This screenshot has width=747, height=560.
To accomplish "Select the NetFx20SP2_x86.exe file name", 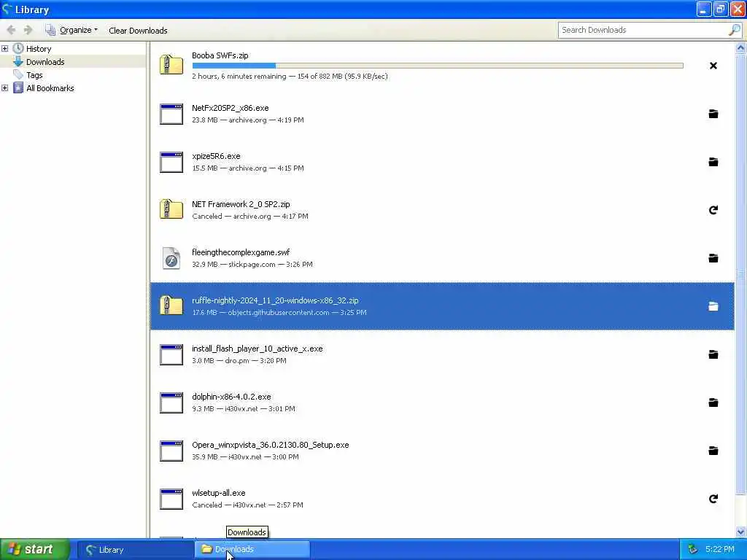I will pyautogui.click(x=230, y=108).
